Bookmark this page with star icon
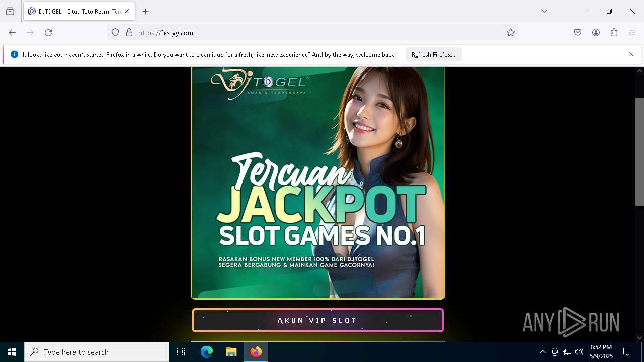Screen dimensions: 644x362 pyautogui.click(x=511, y=33)
